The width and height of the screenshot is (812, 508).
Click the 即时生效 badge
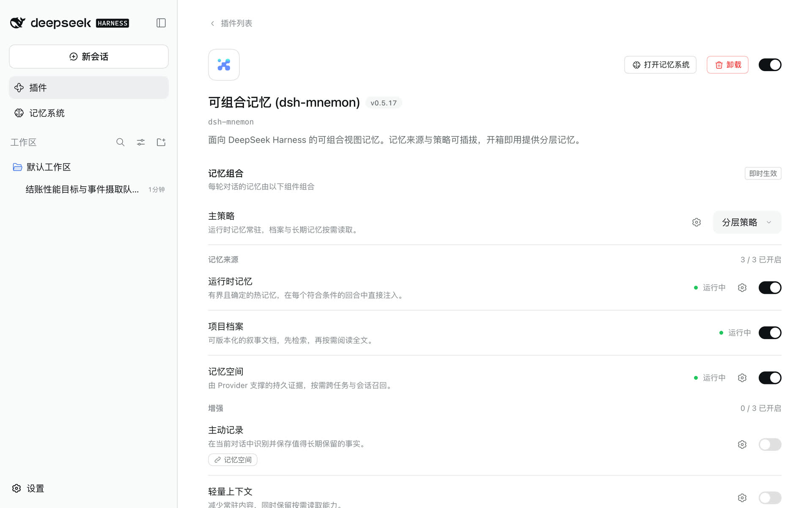coord(763,174)
